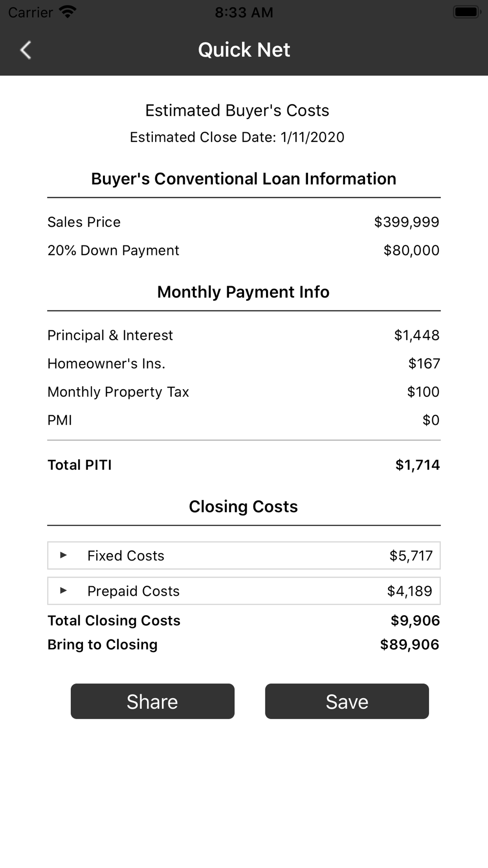Tap the $4,189 Prepaid Costs amount
The height and width of the screenshot is (868, 488).
[409, 591]
